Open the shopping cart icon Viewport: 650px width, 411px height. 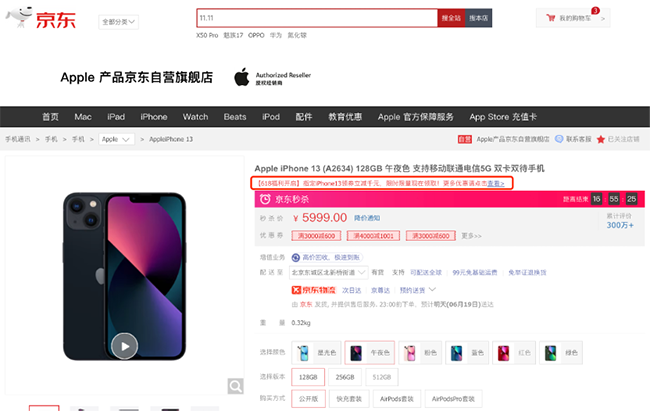550,18
